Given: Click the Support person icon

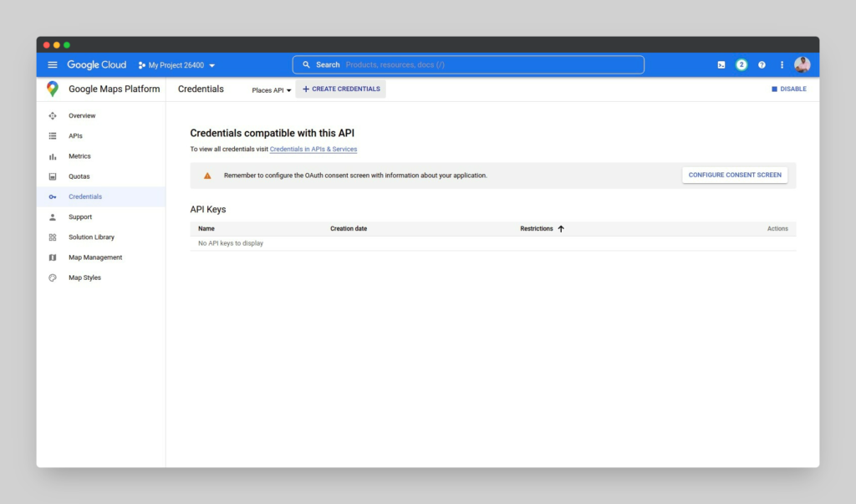Looking at the screenshot, I should (53, 216).
